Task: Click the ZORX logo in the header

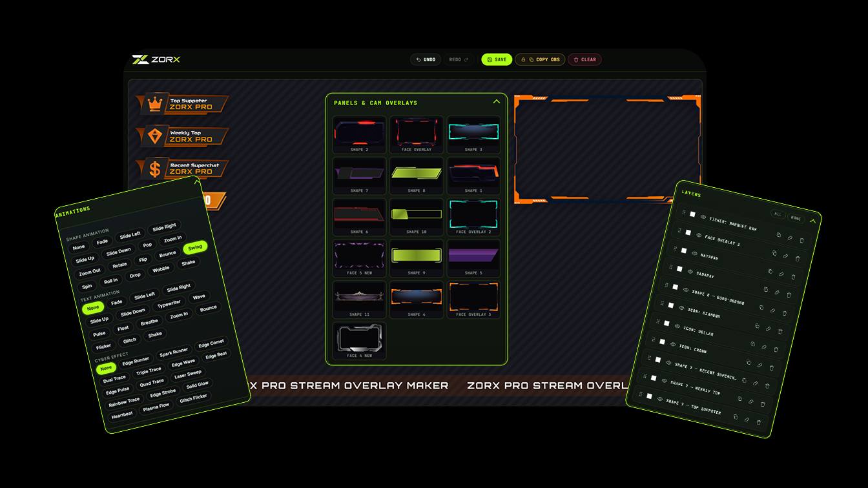Action: (156, 59)
